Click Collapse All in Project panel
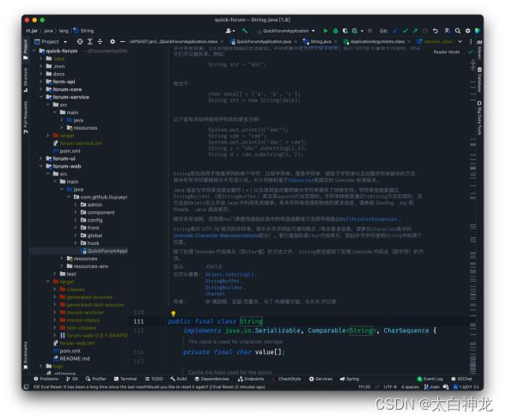 pos(100,41)
